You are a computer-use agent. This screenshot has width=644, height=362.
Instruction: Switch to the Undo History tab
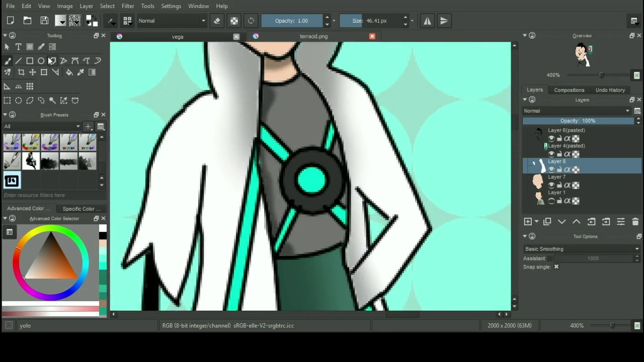(x=610, y=90)
